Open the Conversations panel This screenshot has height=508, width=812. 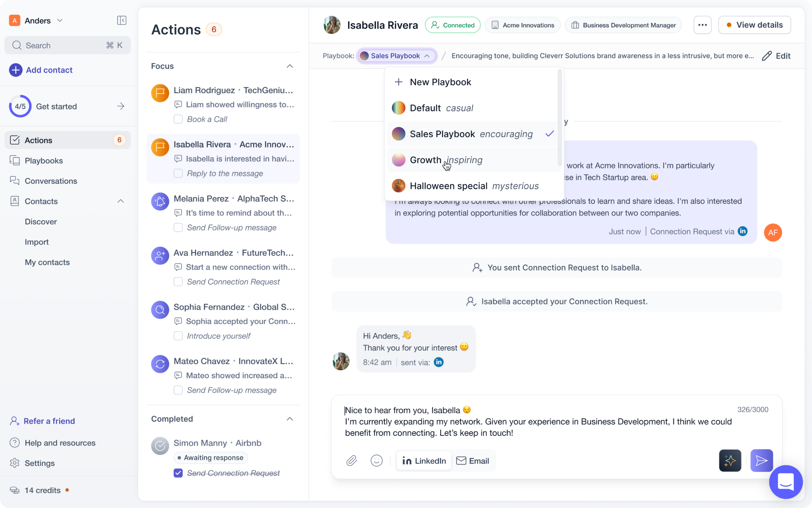pos(51,181)
